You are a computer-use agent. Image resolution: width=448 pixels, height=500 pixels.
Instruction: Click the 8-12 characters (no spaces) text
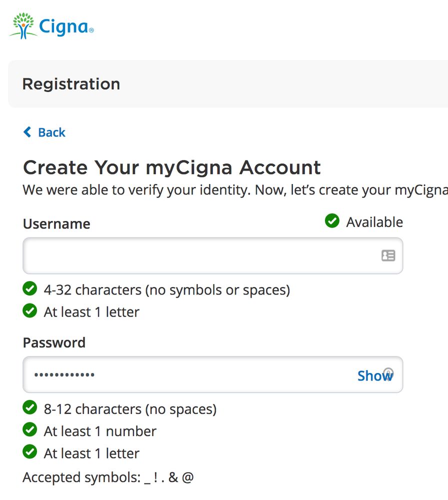click(x=130, y=409)
